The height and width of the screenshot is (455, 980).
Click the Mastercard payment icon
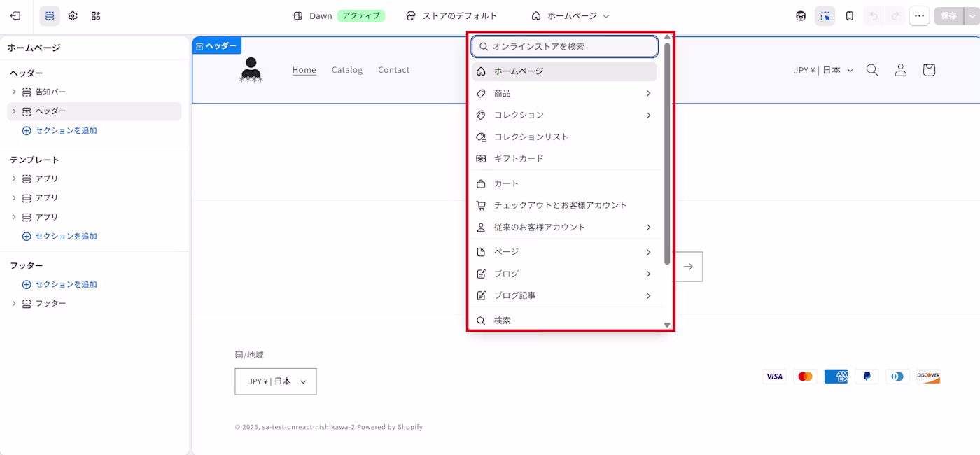[x=805, y=377]
